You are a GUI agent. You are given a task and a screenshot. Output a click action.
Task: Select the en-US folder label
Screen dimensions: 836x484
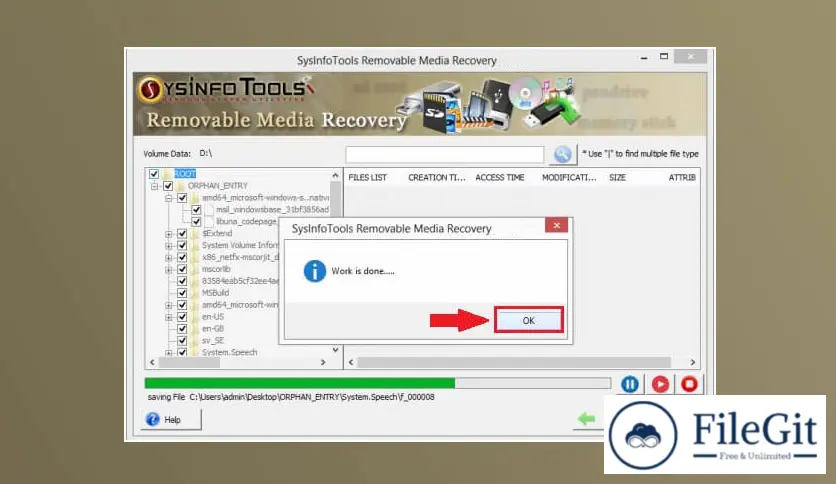click(x=213, y=317)
